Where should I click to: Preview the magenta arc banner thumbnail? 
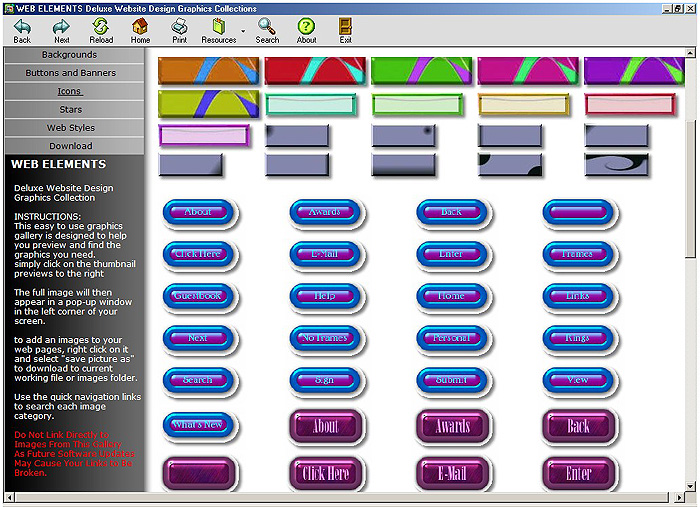click(x=528, y=71)
